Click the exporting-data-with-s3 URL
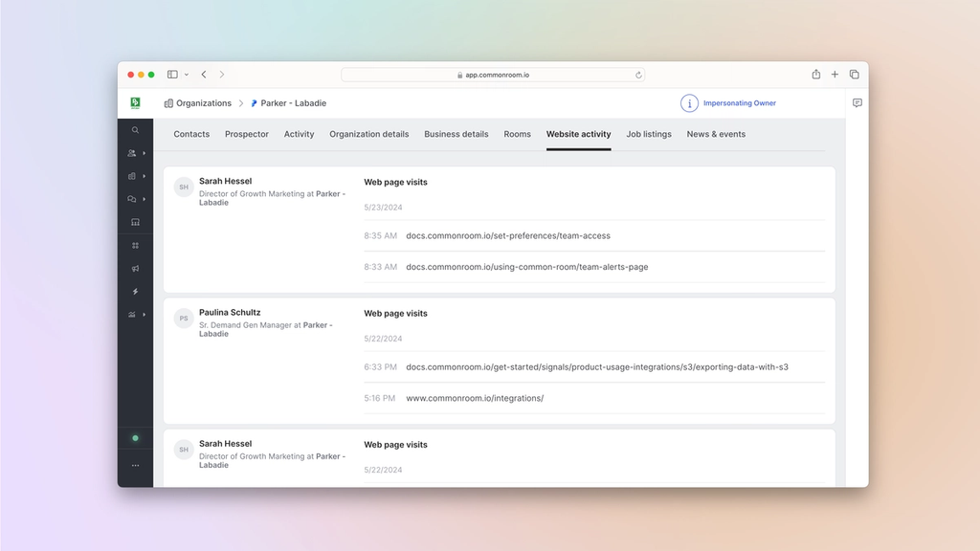Screen dimensions: 980x551 pos(597,366)
